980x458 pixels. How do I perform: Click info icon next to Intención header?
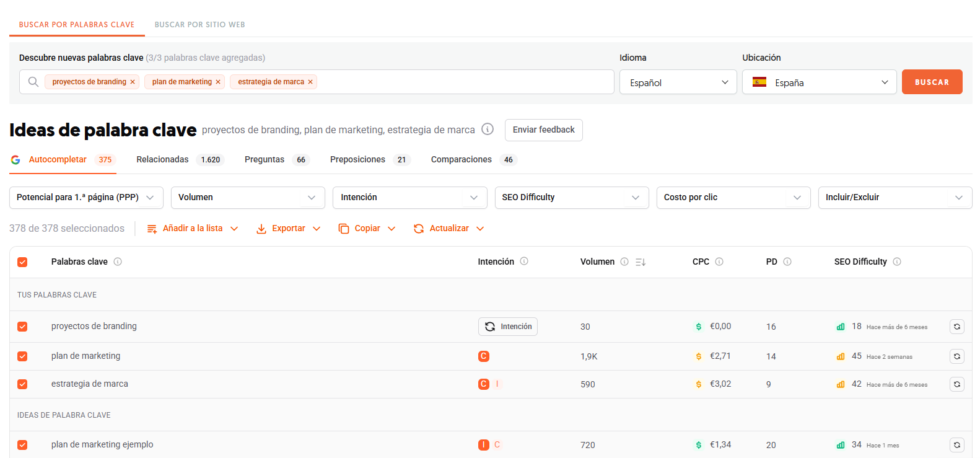[524, 262]
